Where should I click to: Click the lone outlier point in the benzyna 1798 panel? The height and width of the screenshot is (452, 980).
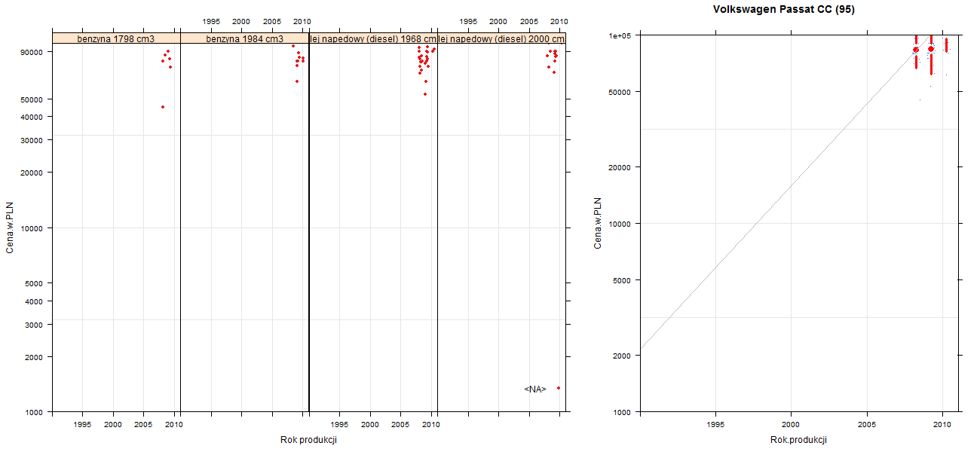(x=163, y=107)
